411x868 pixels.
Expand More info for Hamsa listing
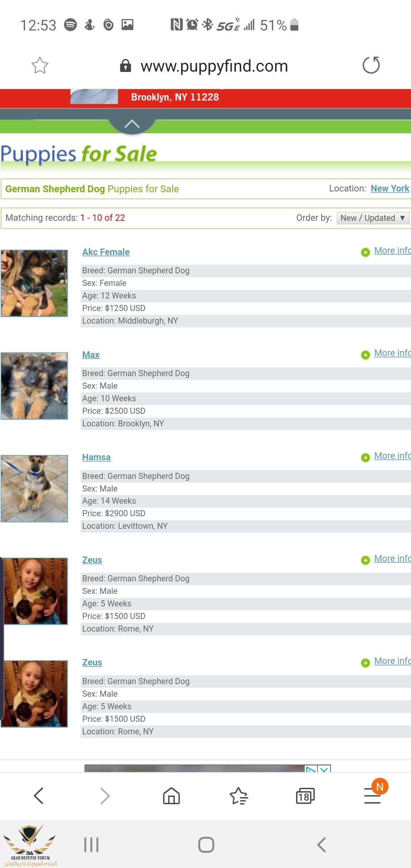click(x=391, y=456)
